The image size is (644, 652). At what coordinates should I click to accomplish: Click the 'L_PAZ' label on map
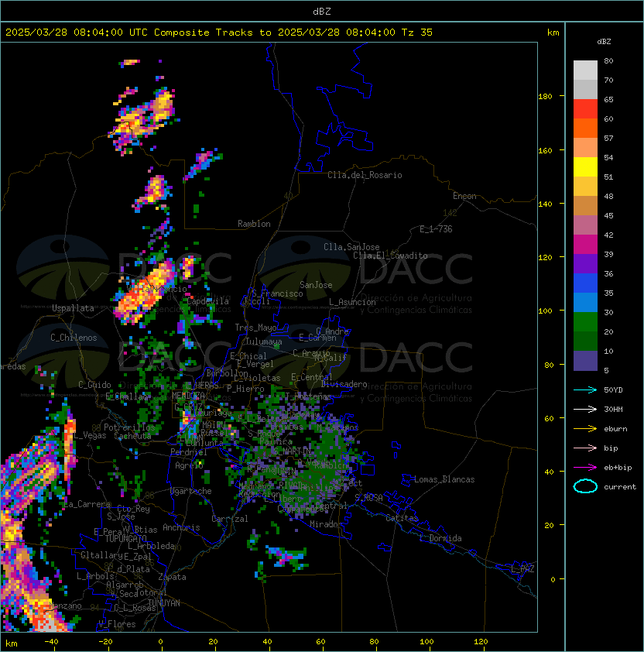(522, 569)
